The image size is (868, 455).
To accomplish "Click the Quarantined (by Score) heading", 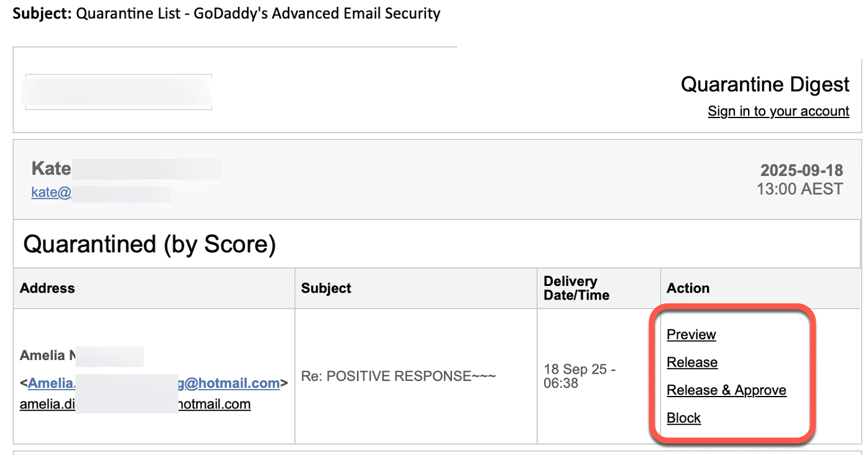I will tap(149, 244).
